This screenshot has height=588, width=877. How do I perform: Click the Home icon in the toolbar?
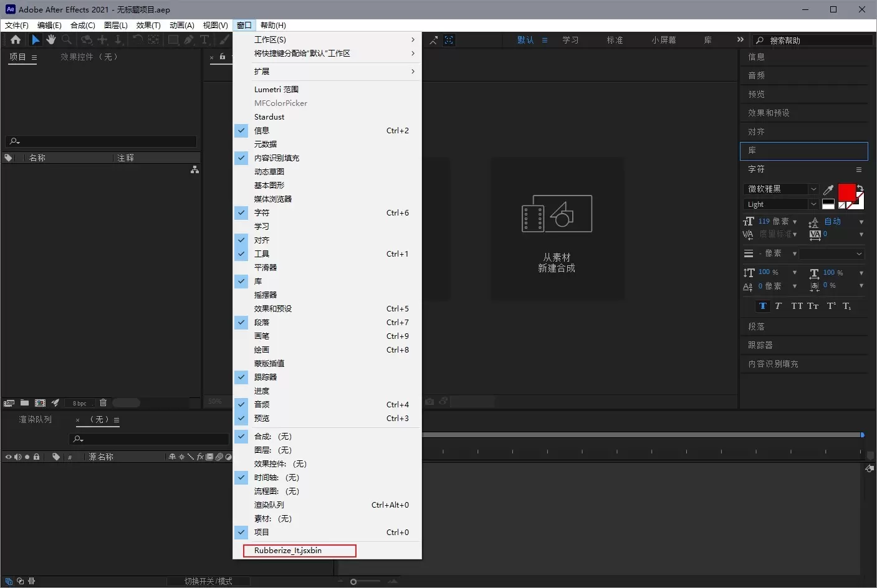(x=16, y=40)
